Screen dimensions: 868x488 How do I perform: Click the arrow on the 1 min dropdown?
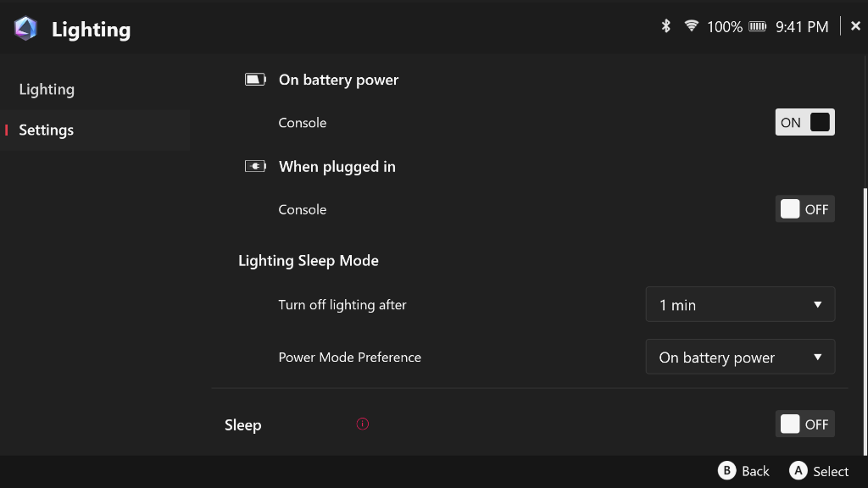817,305
